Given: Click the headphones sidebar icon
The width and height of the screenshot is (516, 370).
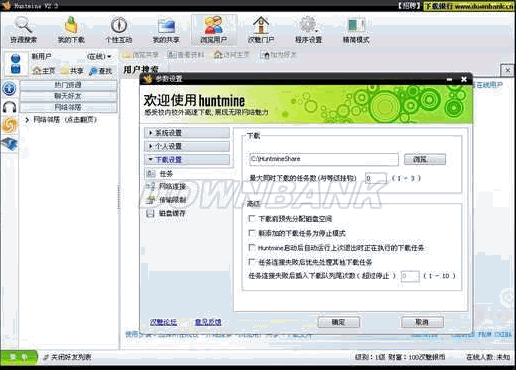Looking at the screenshot, I should point(9,107).
